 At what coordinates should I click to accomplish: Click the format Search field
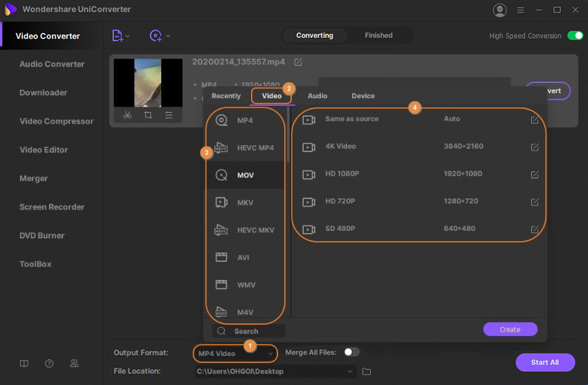coord(249,332)
